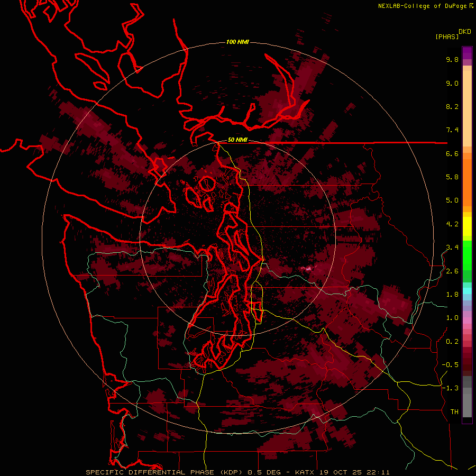This screenshot has width=476, height=476.
Task: Pick the cyan segment of the color bar
Action: coord(467,291)
